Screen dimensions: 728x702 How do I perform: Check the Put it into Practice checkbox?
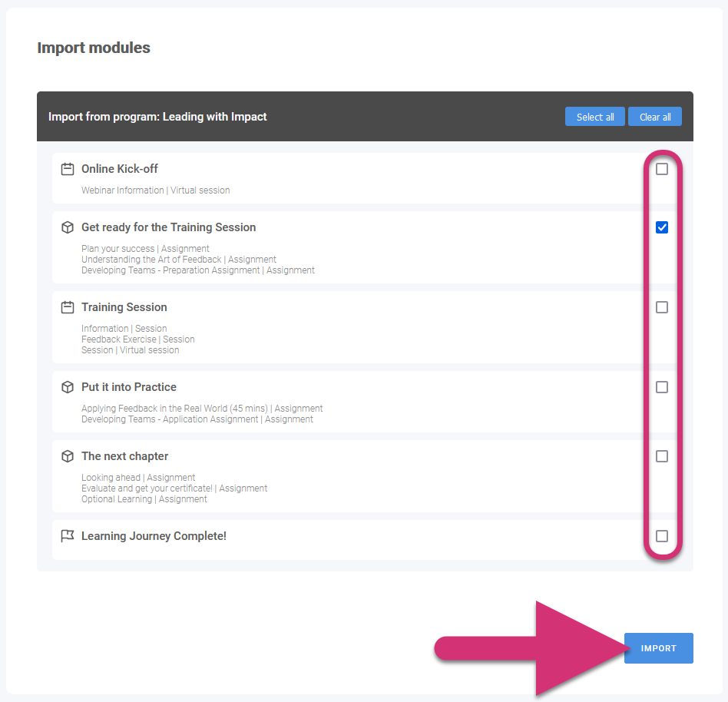coord(662,386)
